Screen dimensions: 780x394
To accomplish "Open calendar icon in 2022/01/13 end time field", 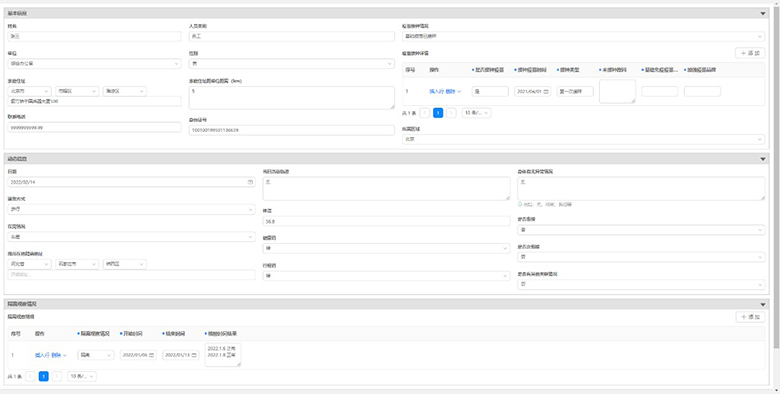I will 194,355.
